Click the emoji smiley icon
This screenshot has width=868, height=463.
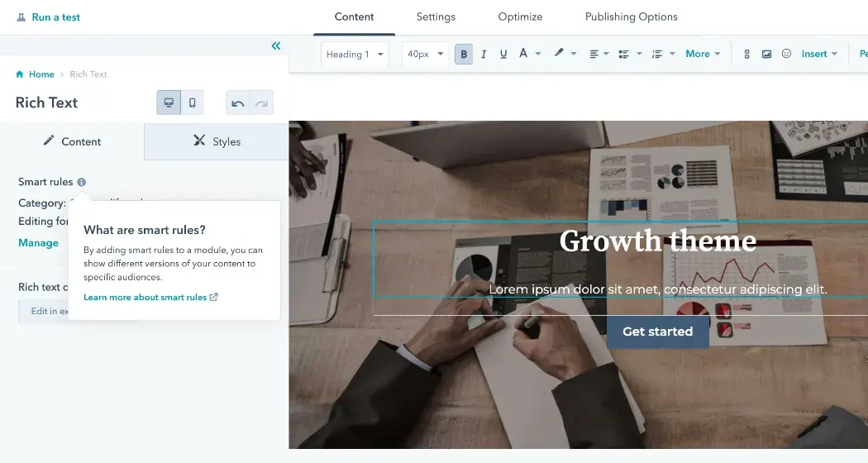(786, 54)
